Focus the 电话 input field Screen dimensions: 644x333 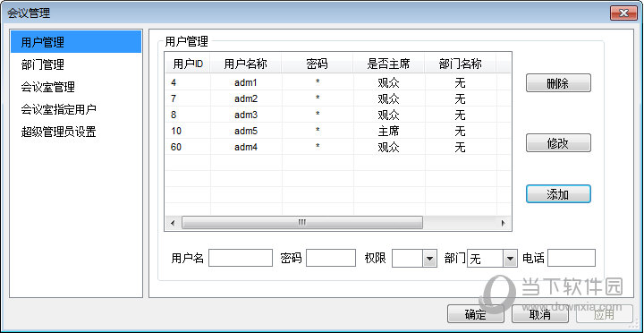tap(572, 258)
